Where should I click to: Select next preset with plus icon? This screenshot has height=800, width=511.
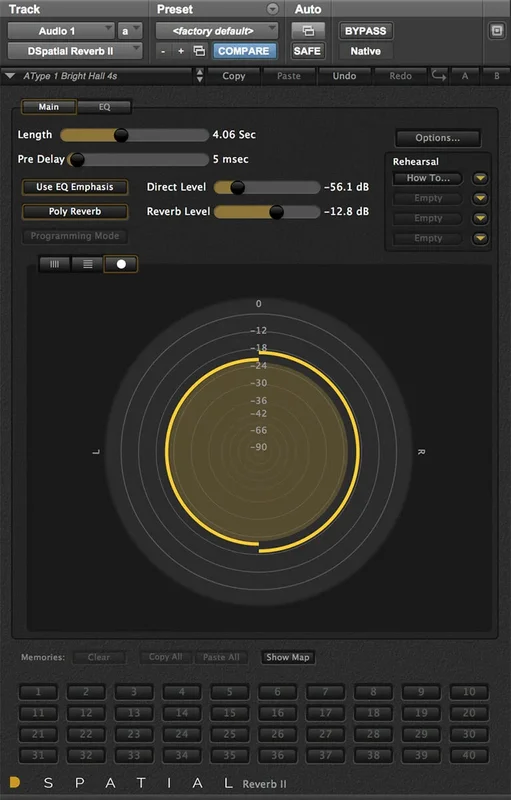(x=181, y=51)
